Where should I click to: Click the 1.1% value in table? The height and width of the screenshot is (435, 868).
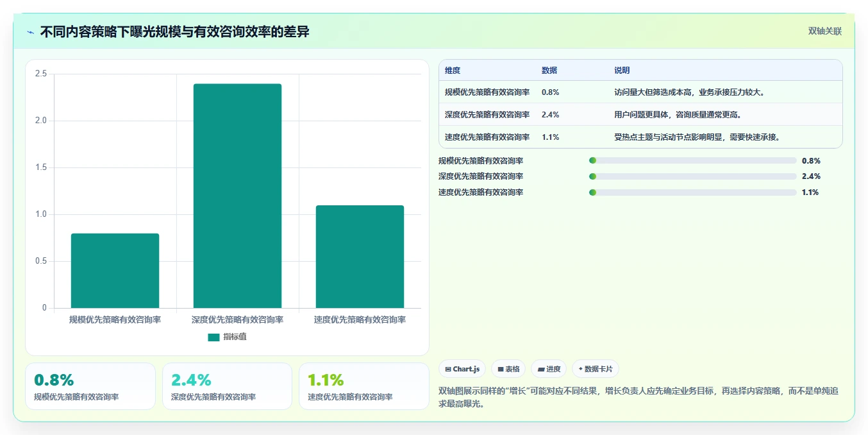[551, 137]
